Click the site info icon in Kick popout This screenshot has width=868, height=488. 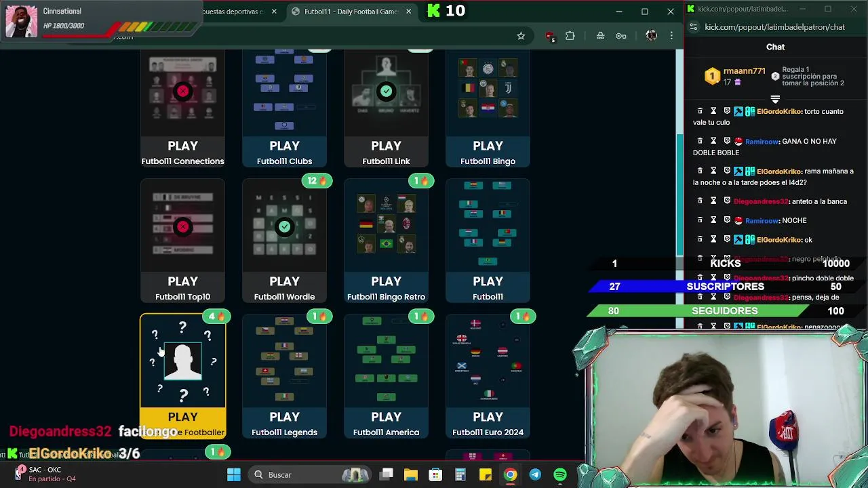[x=693, y=27]
